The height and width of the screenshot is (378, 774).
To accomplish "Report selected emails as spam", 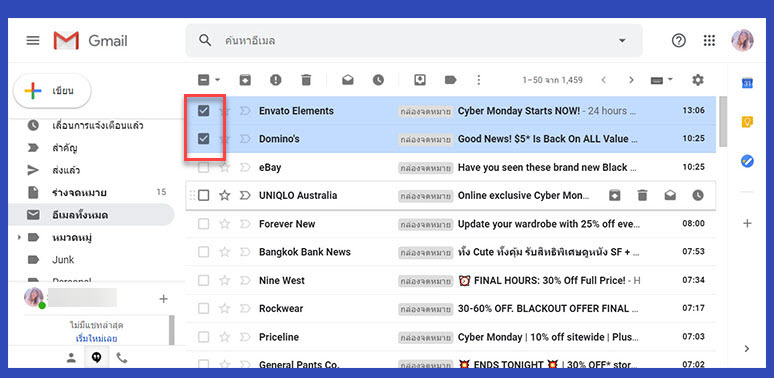I will pyautogui.click(x=275, y=80).
